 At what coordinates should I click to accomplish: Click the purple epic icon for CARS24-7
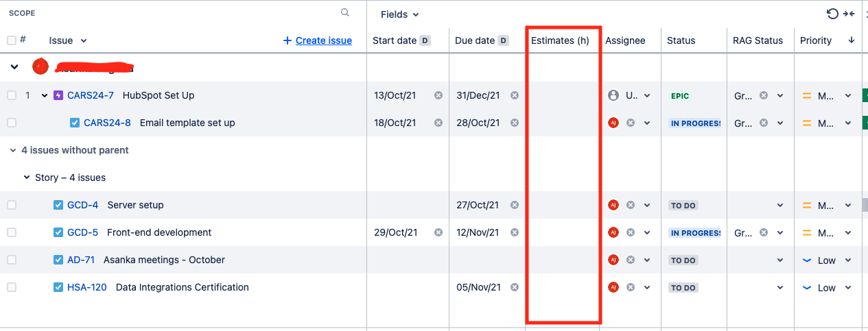click(x=58, y=95)
